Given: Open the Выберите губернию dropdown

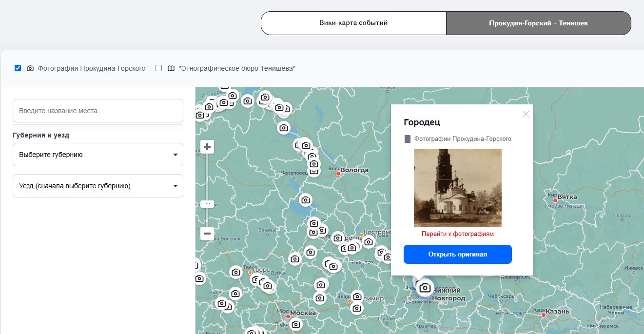Looking at the screenshot, I should pos(98,154).
